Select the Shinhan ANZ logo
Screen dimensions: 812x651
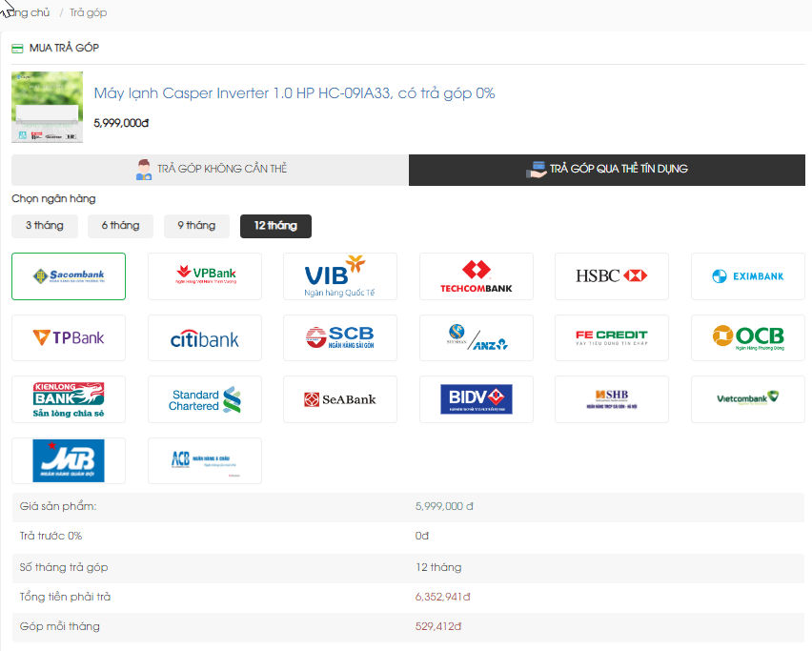click(x=476, y=337)
